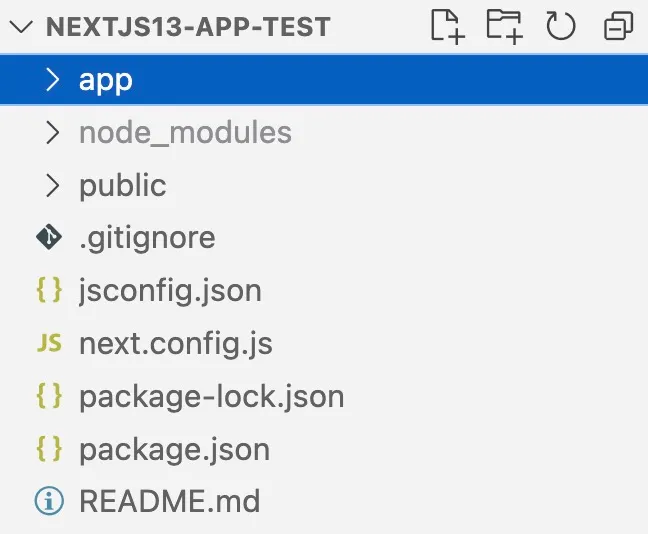Refresh the Explorer file tree

560,26
